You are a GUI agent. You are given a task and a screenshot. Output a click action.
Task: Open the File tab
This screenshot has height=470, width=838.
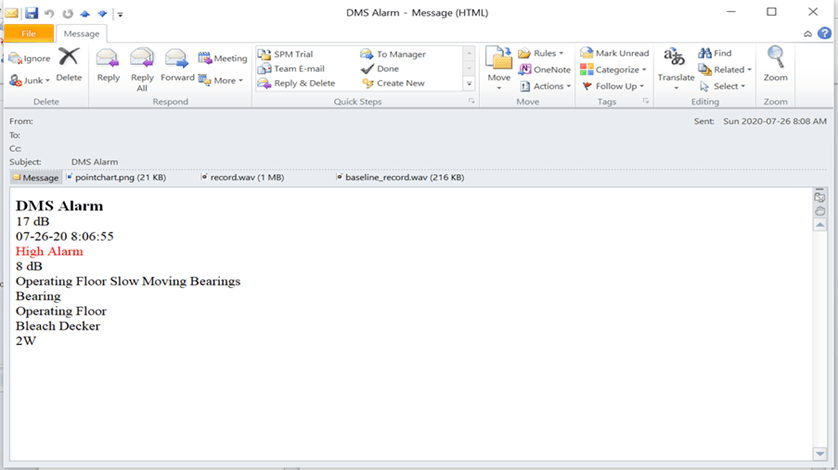[x=28, y=33]
